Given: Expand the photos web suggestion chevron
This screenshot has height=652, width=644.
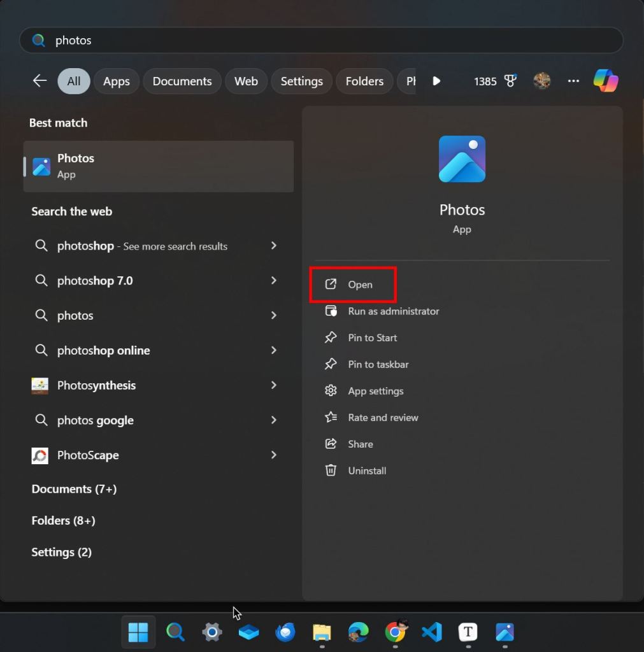Looking at the screenshot, I should pos(273,316).
